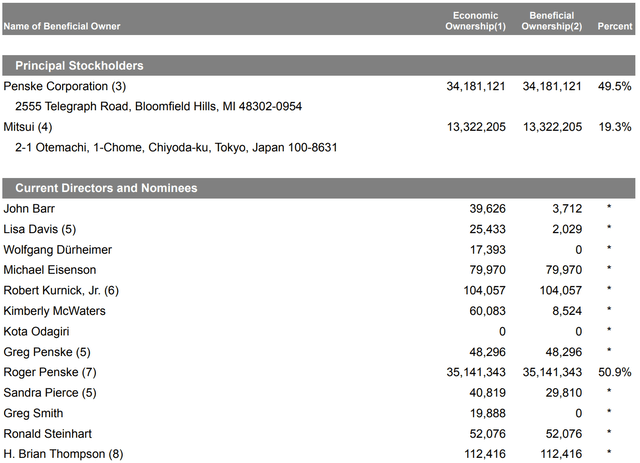Screen dimensions: 640x463
Task: Click the name 'Kota Odagiri'
Action: pos(36,331)
